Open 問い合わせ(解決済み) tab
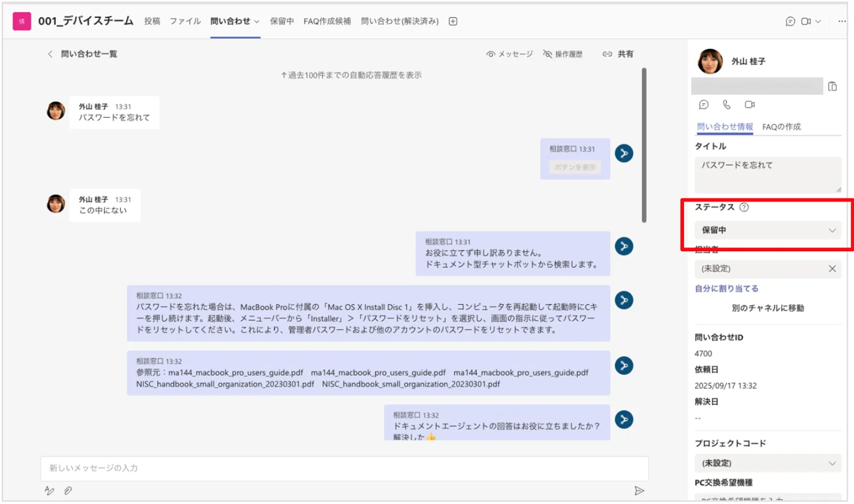854x504 pixels. point(399,21)
